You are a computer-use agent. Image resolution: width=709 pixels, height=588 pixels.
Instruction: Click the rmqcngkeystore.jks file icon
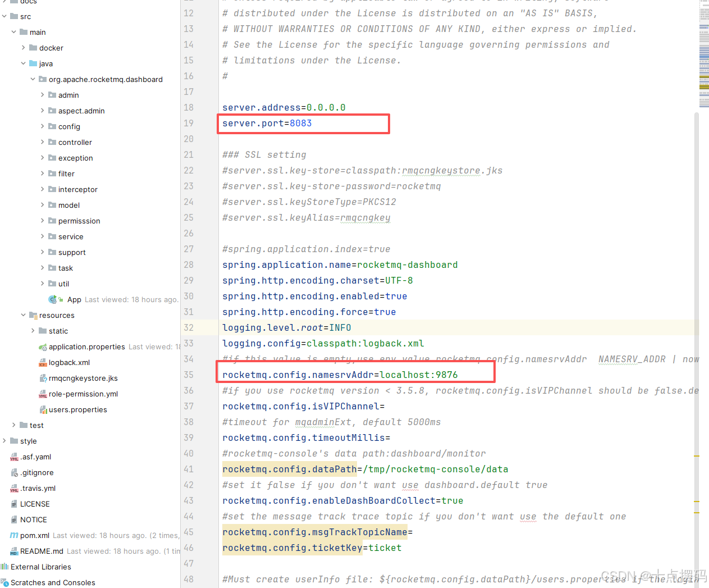click(x=43, y=379)
